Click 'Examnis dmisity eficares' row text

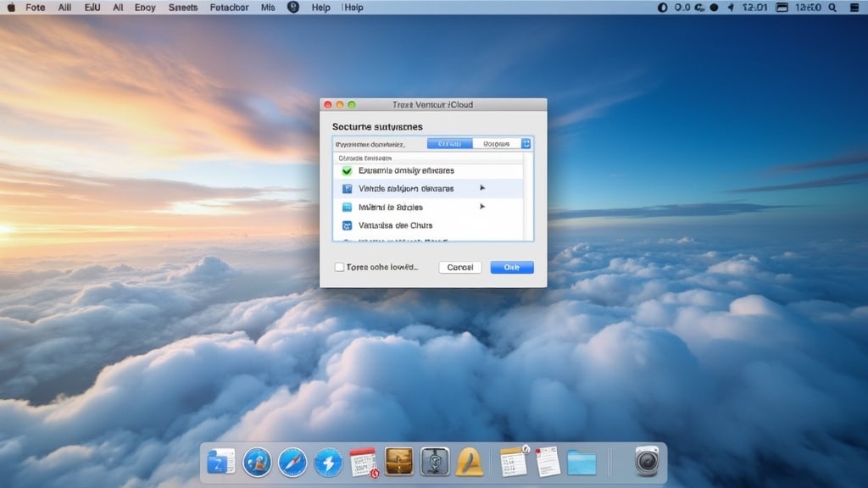pyautogui.click(x=406, y=170)
